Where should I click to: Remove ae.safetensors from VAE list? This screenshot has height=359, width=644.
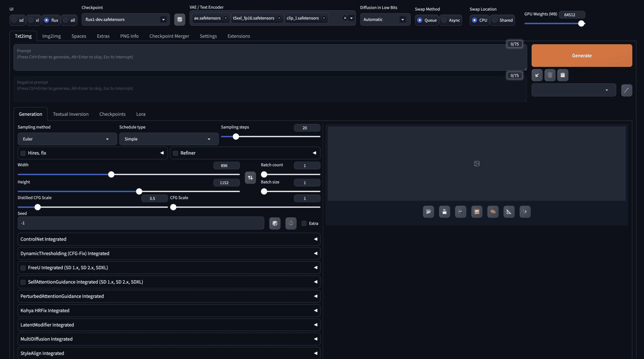pos(225,18)
